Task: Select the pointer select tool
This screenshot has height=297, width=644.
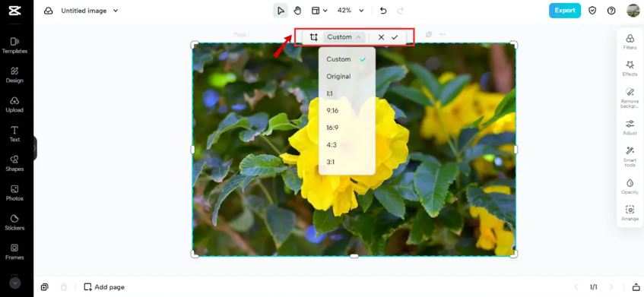Action: tap(281, 11)
